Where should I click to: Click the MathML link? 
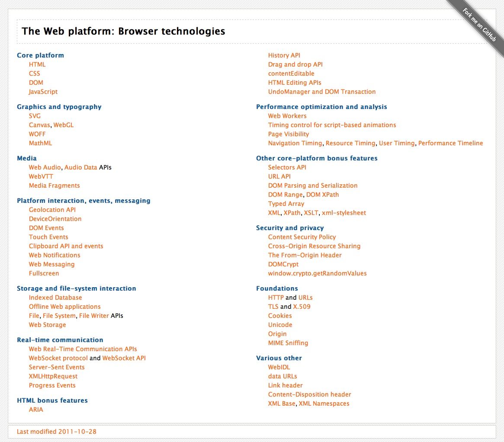pyautogui.click(x=40, y=143)
